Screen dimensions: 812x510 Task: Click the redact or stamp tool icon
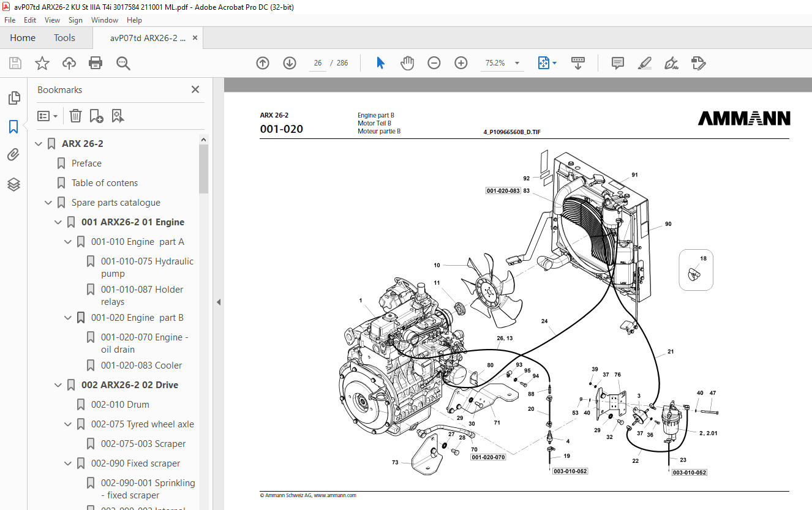(698, 63)
